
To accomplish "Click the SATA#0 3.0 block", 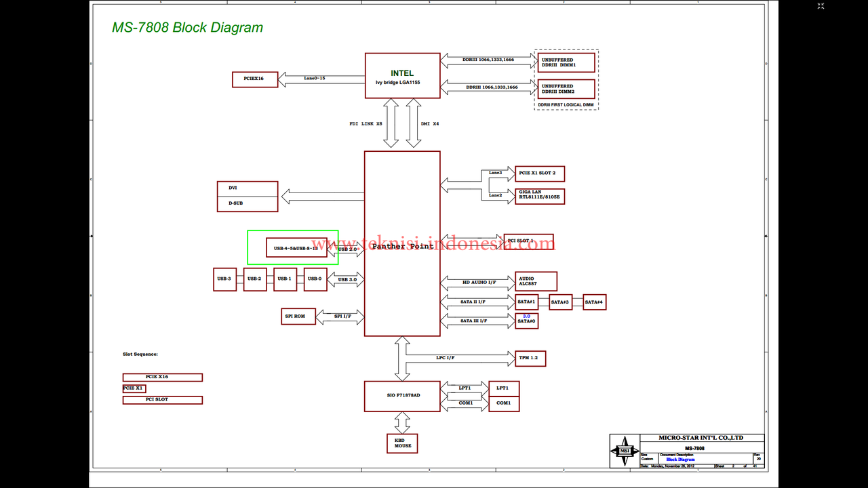I will [526, 320].
